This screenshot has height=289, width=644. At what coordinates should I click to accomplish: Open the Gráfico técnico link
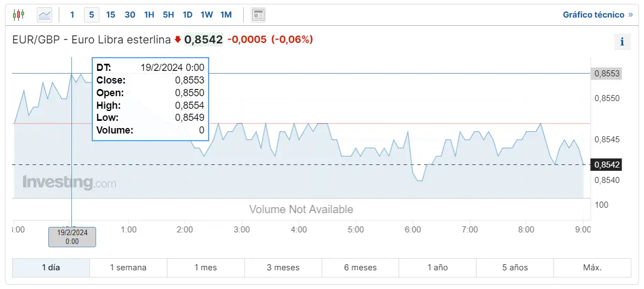tap(597, 15)
